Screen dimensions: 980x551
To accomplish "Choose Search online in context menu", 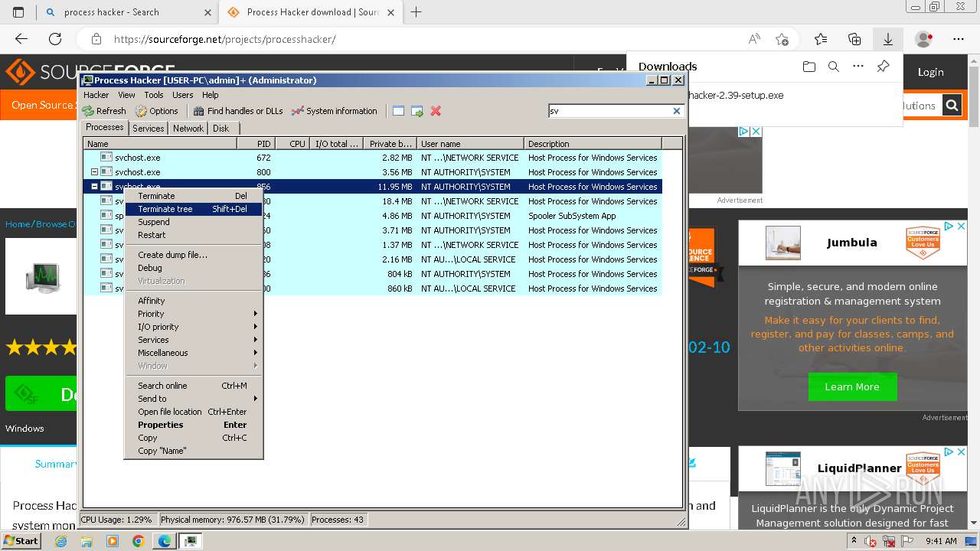I will [194, 386].
